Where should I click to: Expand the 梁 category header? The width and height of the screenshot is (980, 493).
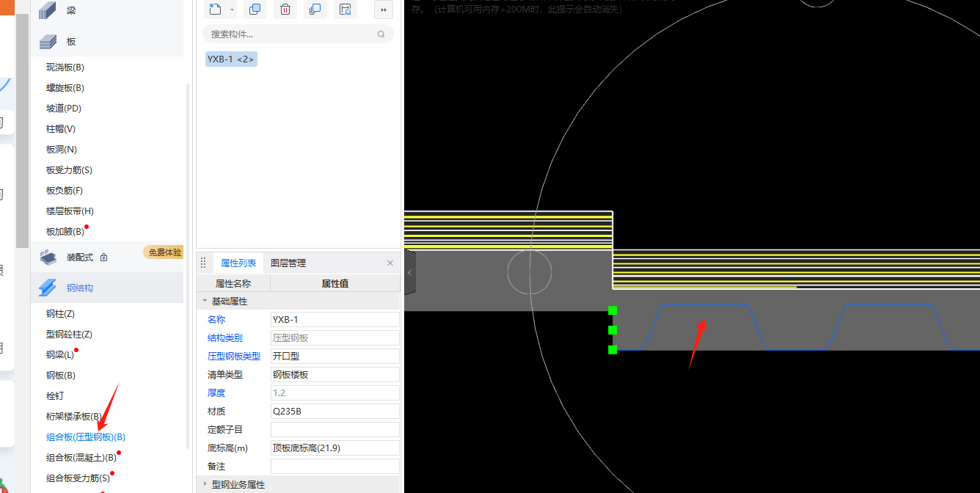(x=107, y=10)
